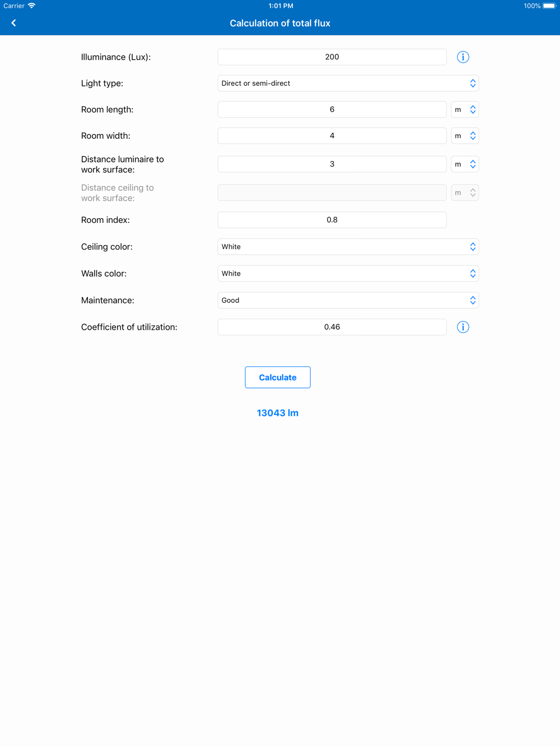Click the 13043 lm result text
The height and width of the screenshot is (747, 560).
pos(278,413)
